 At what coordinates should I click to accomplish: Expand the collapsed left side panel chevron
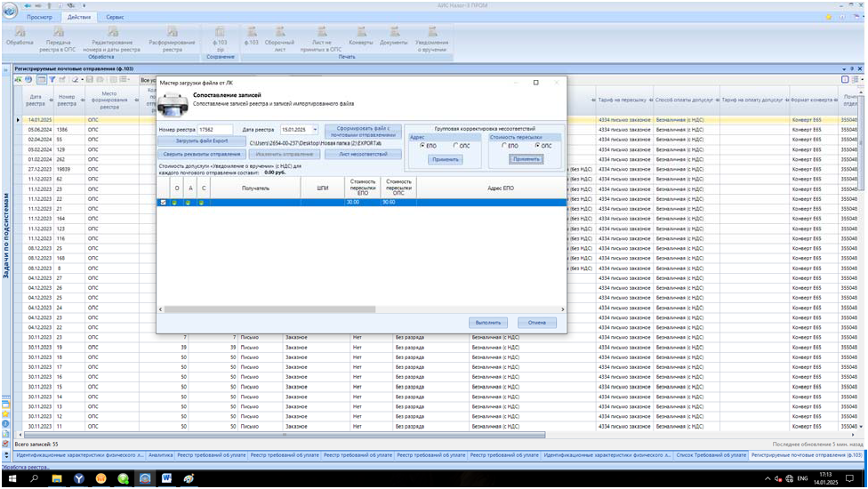click(x=6, y=69)
